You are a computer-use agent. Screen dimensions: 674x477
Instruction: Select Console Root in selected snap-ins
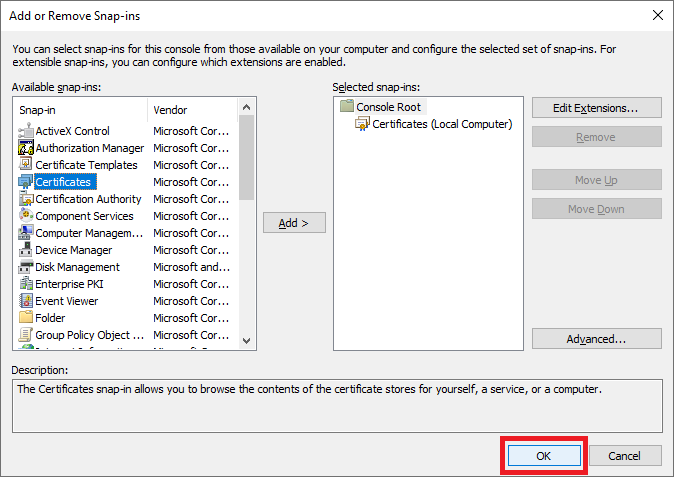390,106
